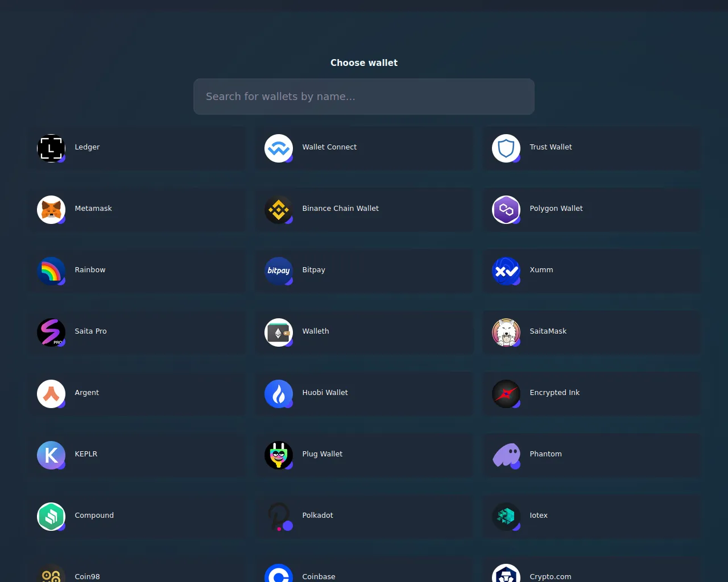The width and height of the screenshot is (728, 582).
Task: Select the Binance Chain Wallet icon
Action: pyautogui.click(x=279, y=210)
